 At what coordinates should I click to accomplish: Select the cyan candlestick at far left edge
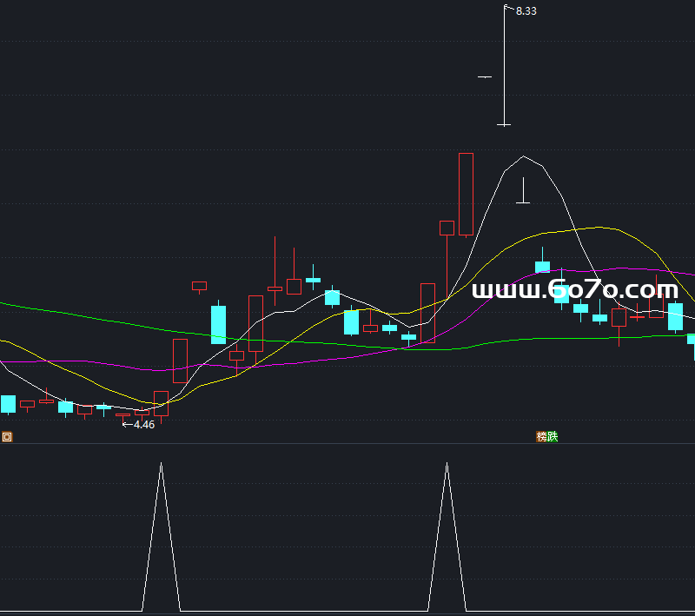(8, 403)
